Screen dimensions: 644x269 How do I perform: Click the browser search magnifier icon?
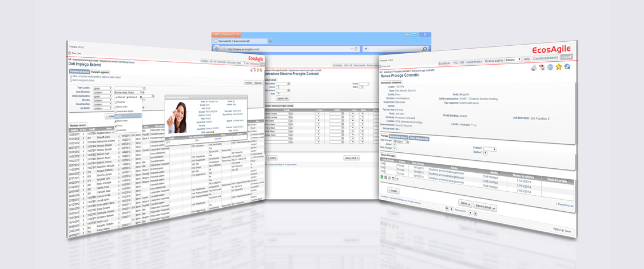pyautogui.click(x=424, y=49)
